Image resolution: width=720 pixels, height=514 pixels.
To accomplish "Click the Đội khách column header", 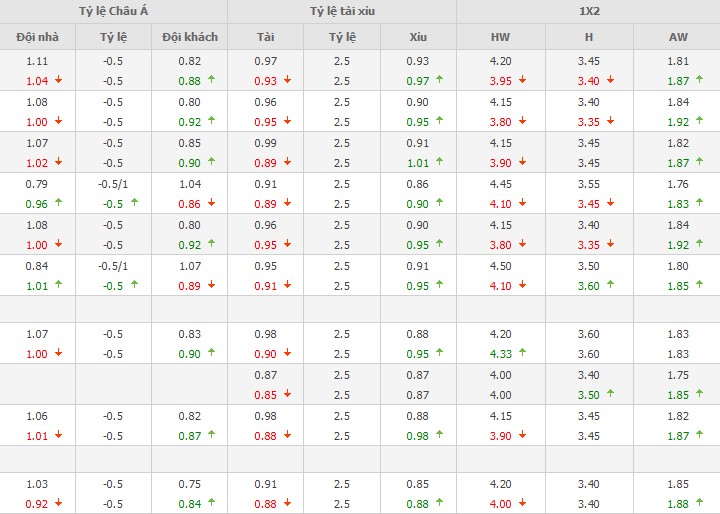I will (190, 37).
